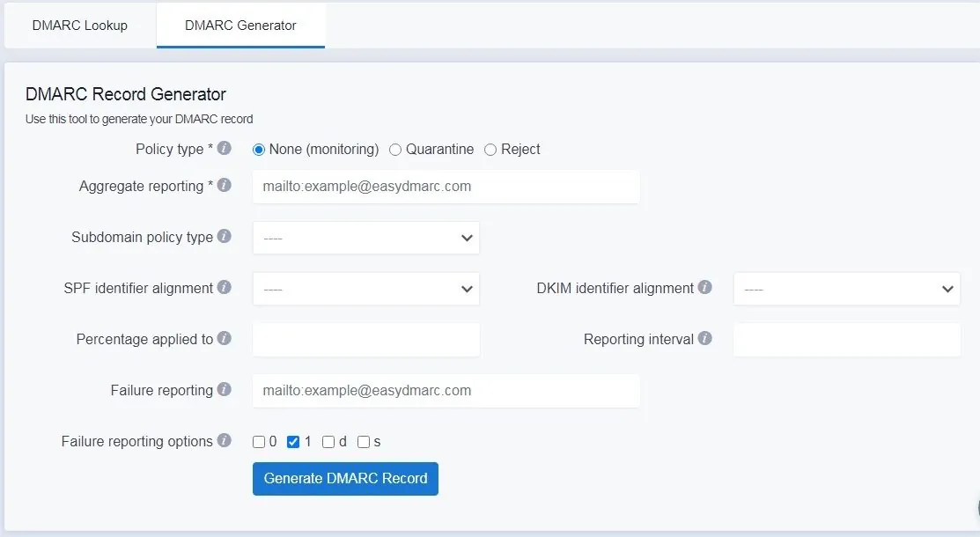The width and height of the screenshot is (980, 537).
Task: Show info icon beside Failure reporting label
Action: (225, 389)
